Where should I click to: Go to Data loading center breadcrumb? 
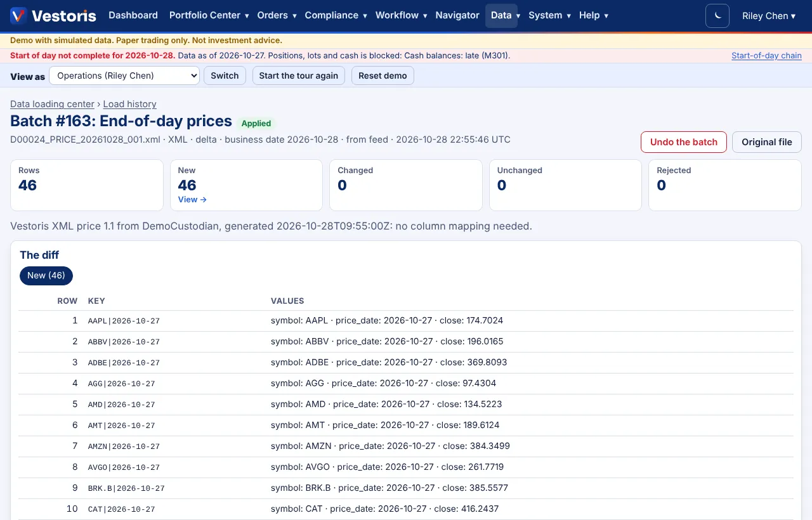[x=52, y=104]
